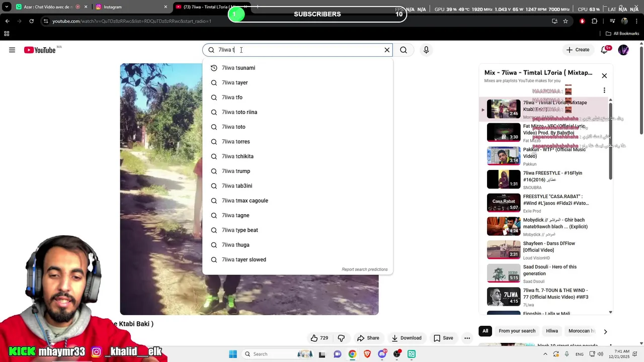644x362 pixels.
Task: Select the 'Hliwa' filter chip
Action: pyautogui.click(x=552, y=331)
